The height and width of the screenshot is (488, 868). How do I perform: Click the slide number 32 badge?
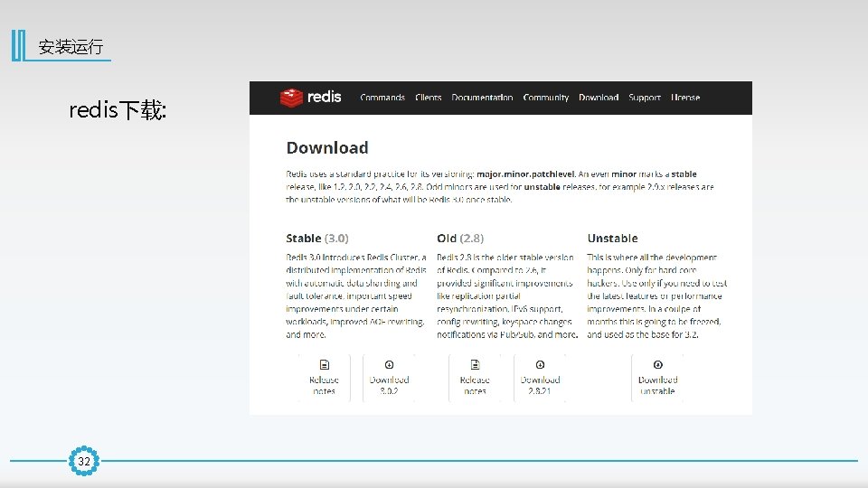coord(84,461)
